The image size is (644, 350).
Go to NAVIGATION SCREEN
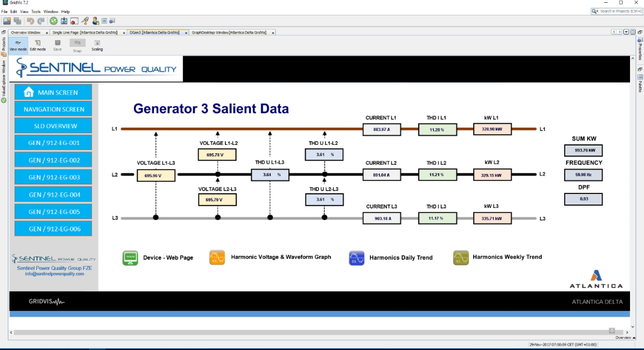pyautogui.click(x=54, y=109)
